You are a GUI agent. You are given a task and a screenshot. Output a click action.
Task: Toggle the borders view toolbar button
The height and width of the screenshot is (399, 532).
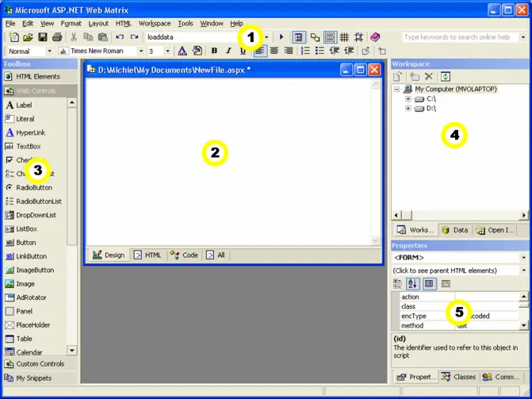330,37
